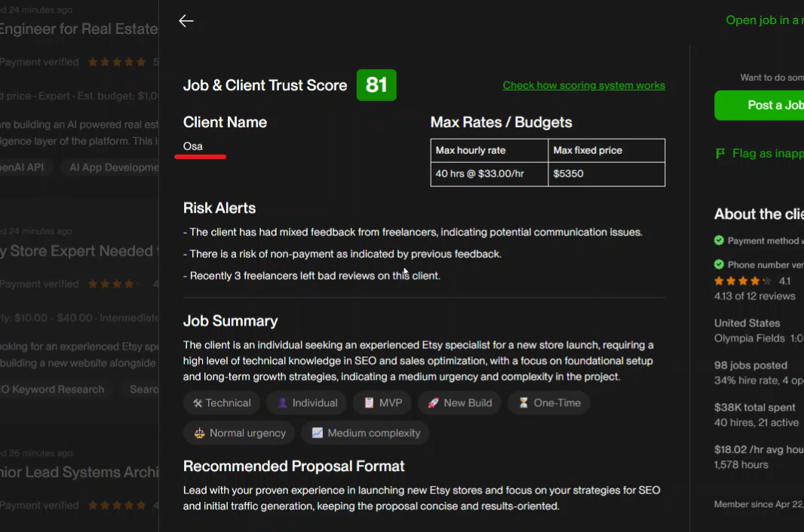The image size is (804, 532).
Task: Select the Technical tag chip
Action: pyautogui.click(x=222, y=403)
